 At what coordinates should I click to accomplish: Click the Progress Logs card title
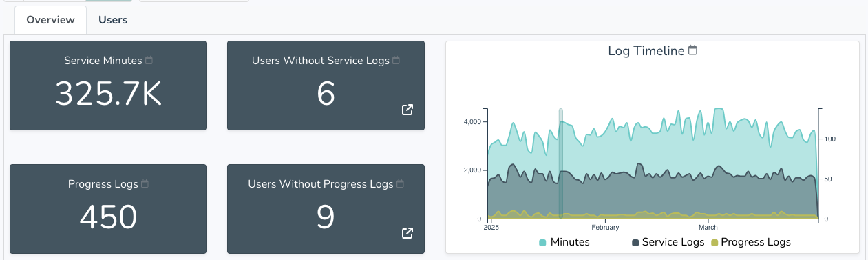point(103,184)
